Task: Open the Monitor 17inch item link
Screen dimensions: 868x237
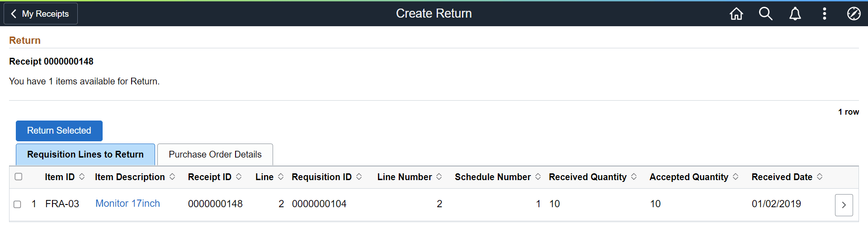Action: (x=127, y=204)
